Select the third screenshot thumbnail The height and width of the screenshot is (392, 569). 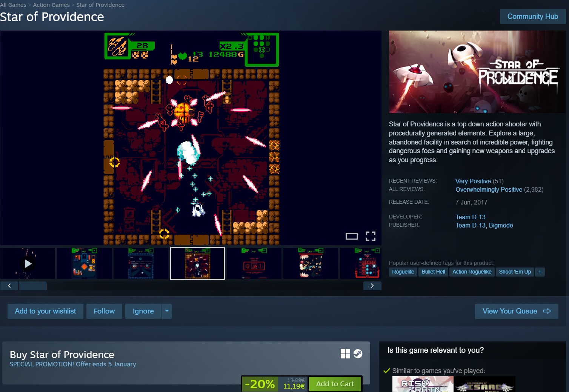pyautogui.click(x=141, y=263)
